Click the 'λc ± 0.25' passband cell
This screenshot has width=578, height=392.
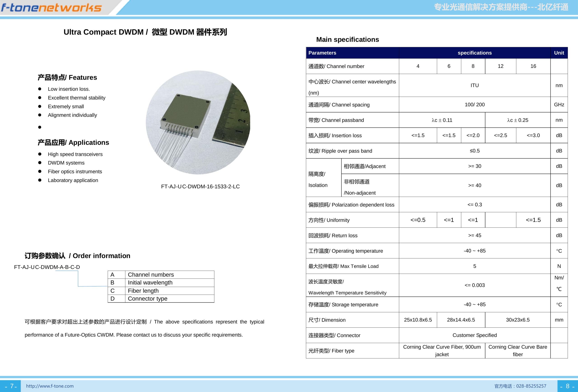(517, 120)
